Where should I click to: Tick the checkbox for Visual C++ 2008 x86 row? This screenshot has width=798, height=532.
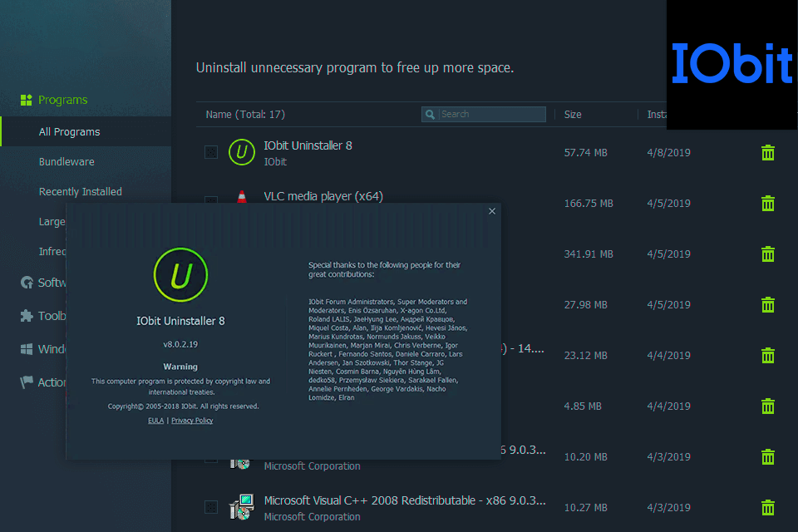point(211,507)
